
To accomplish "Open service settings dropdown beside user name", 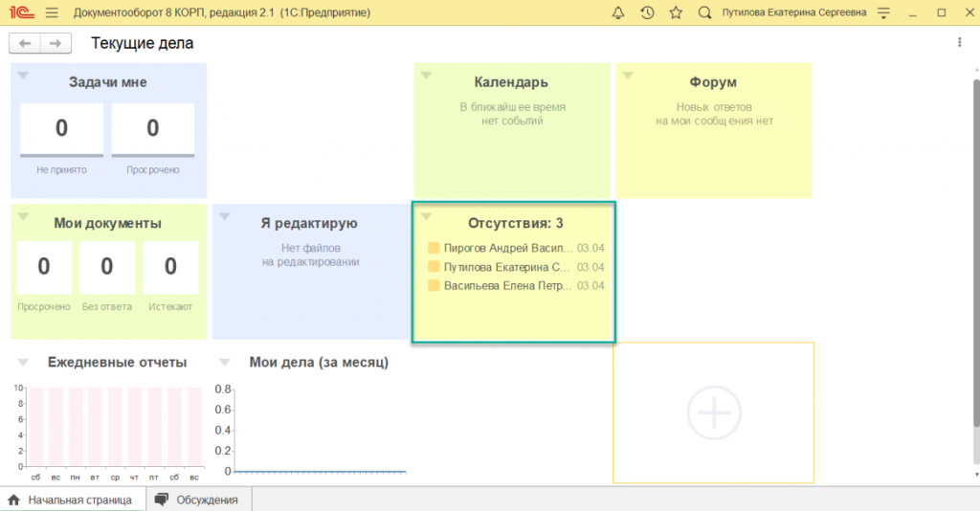I will pyautogui.click(x=883, y=12).
